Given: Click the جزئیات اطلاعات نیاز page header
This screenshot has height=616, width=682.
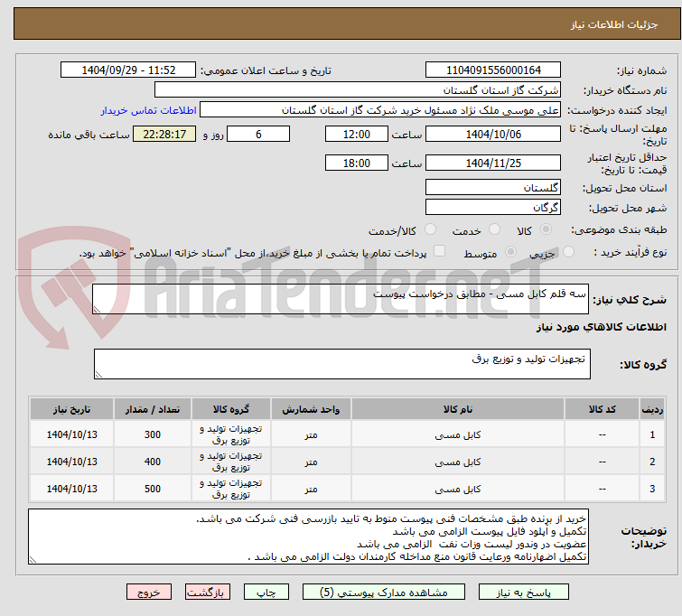Looking at the screenshot, I should coord(613,24).
